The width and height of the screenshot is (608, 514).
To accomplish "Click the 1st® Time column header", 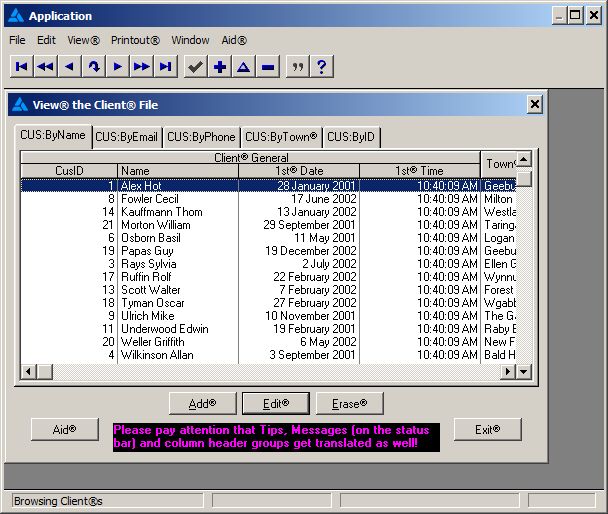I will [420, 171].
